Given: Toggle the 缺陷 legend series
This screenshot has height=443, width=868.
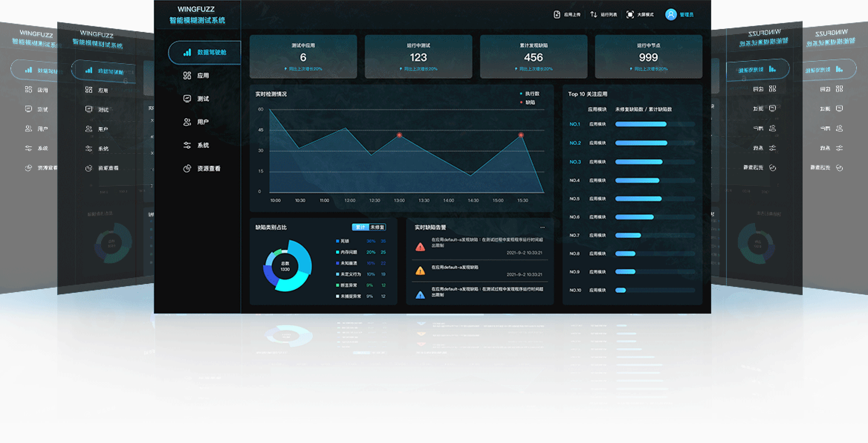Looking at the screenshot, I should pyautogui.click(x=528, y=102).
